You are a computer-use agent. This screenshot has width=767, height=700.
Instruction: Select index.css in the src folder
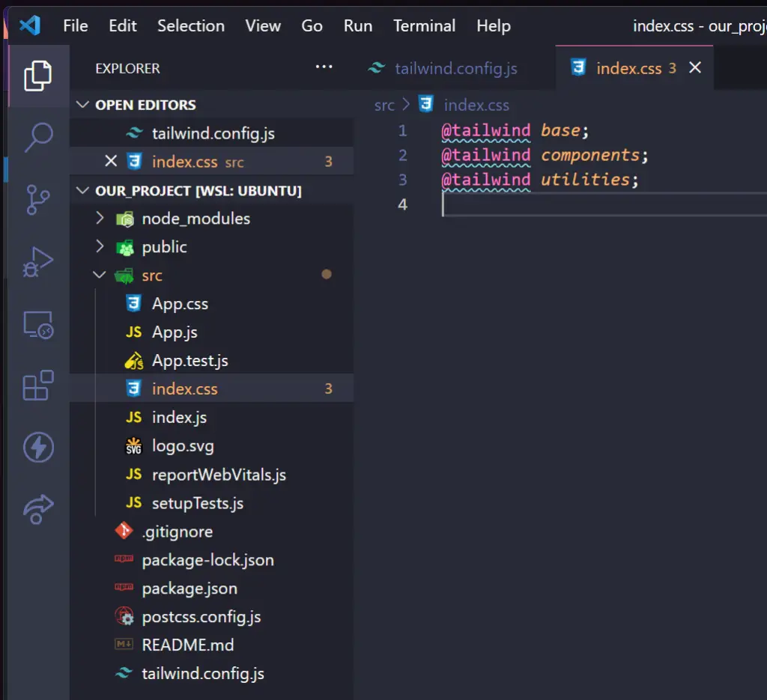212,389
